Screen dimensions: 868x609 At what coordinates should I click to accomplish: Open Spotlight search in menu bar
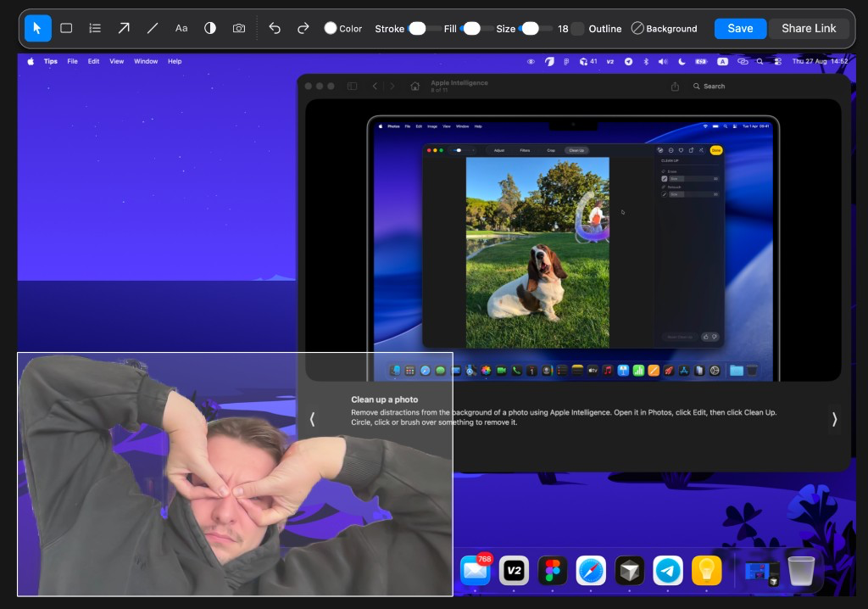tap(760, 62)
